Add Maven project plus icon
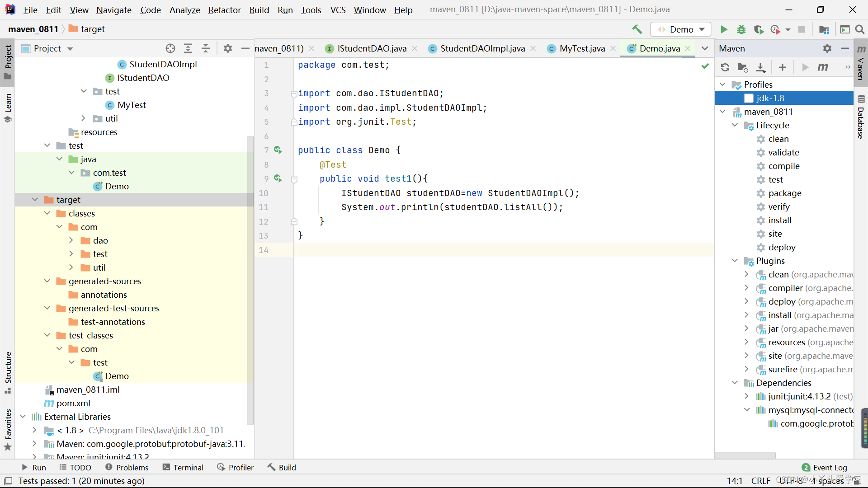868x488 pixels. coord(783,67)
